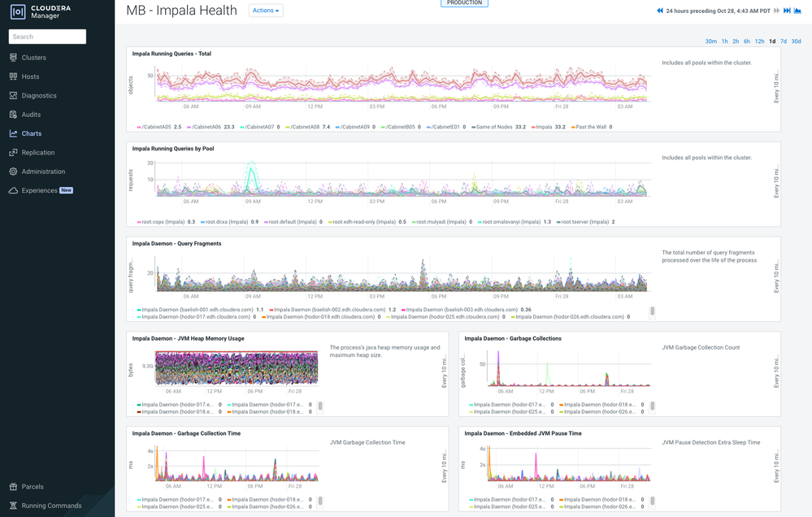
Task: Select the 2h time range
Action: (x=736, y=41)
